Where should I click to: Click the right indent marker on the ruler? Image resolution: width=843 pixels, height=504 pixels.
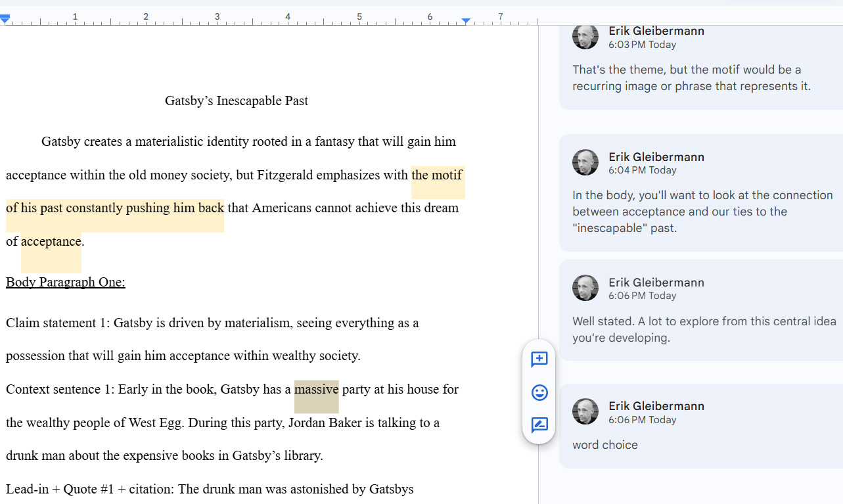(466, 21)
